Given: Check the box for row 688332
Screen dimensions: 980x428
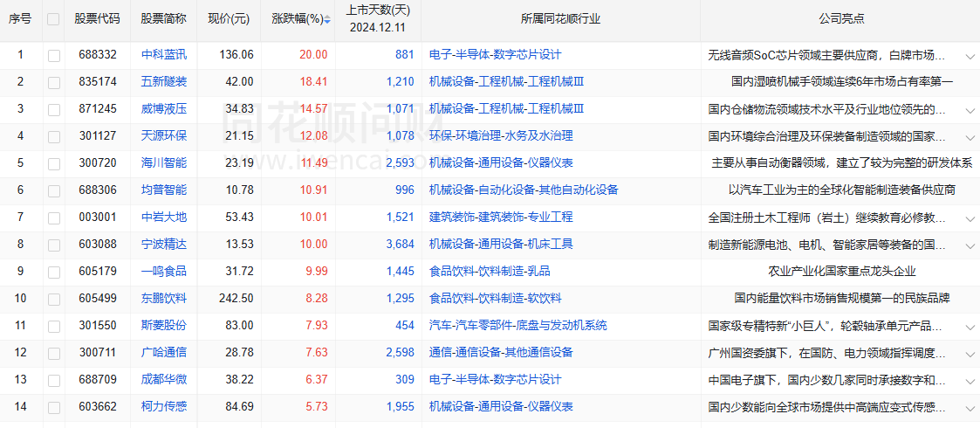Looking at the screenshot, I should pos(54,55).
